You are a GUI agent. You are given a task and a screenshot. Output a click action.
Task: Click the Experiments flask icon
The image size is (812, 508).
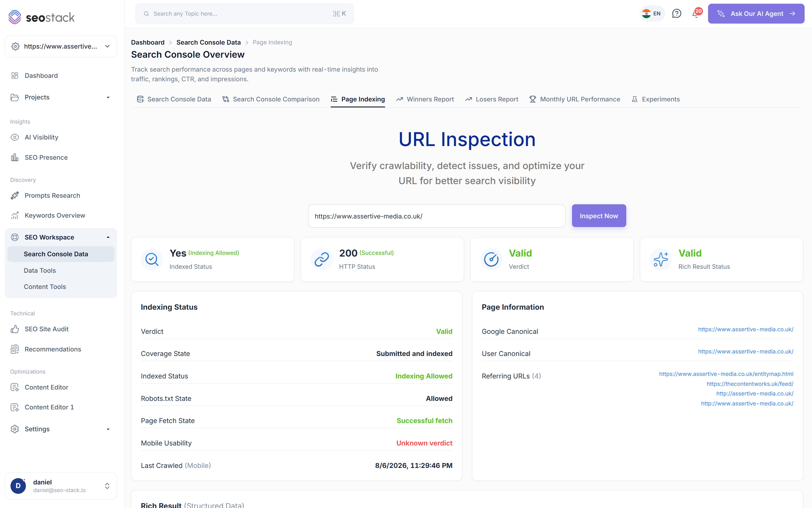point(634,99)
